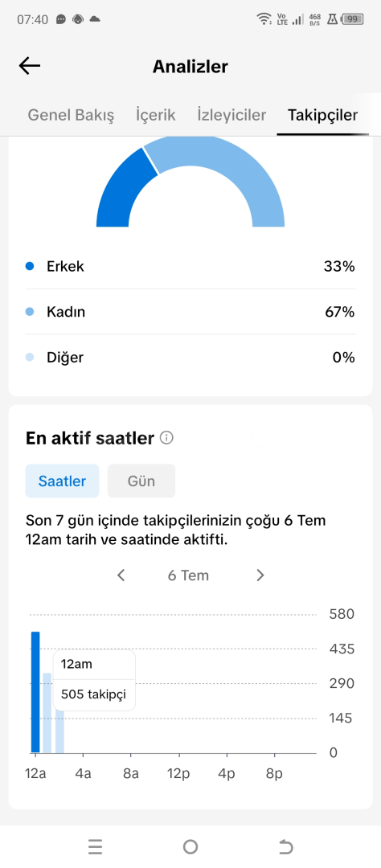The height and width of the screenshot is (868, 381).
Task: Select the Erkek 33% legend row
Action: 190,266
